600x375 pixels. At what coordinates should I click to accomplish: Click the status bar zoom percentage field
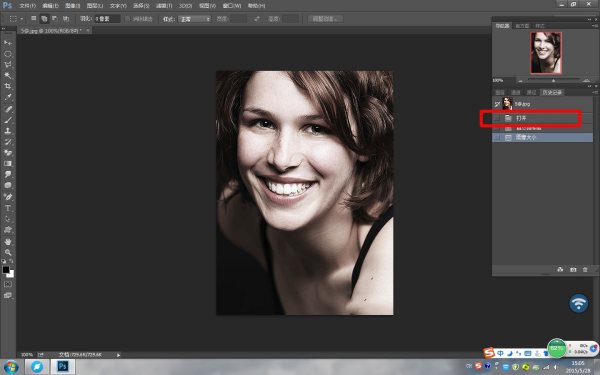coord(27,355)
